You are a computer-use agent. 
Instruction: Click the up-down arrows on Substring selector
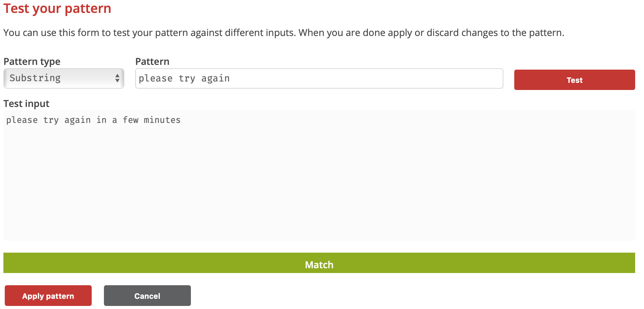[117, 78]
